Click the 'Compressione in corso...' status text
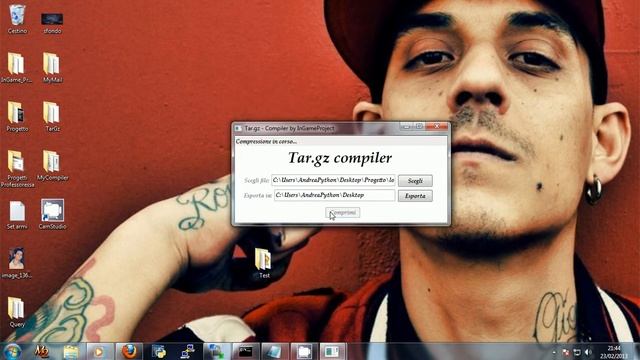This screenshot has width=640, height=360. tap(266, 142)
